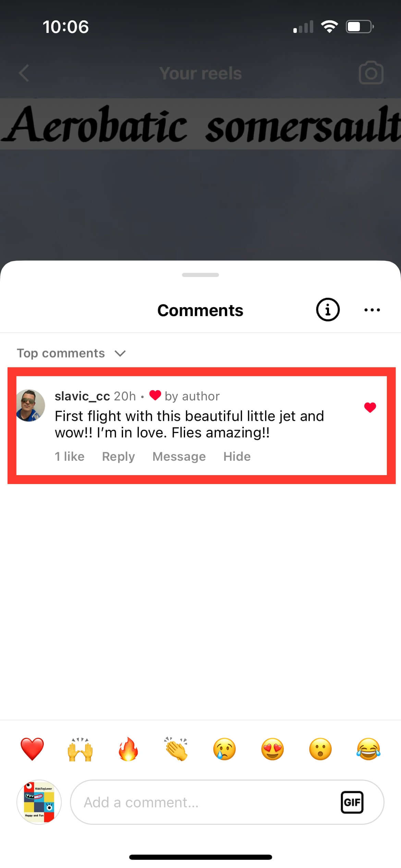Tap Message under slavic_cc's comment

click(x=179, y=456)
